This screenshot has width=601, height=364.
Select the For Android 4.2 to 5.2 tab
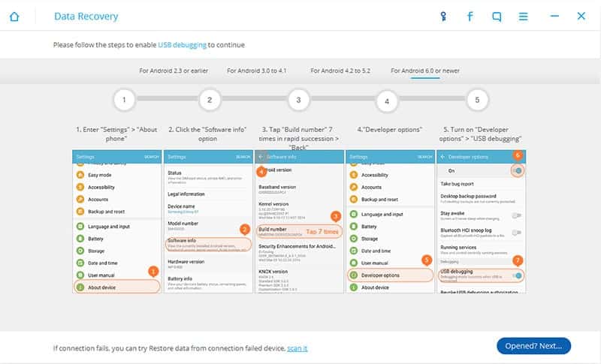click(x=340, y=71)
